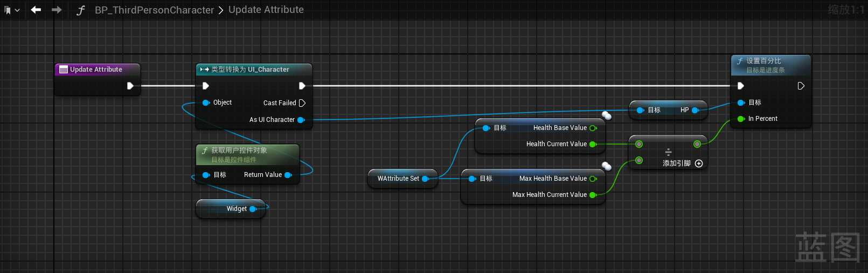Click the back navigation arrow

click(x=36, y=10)
